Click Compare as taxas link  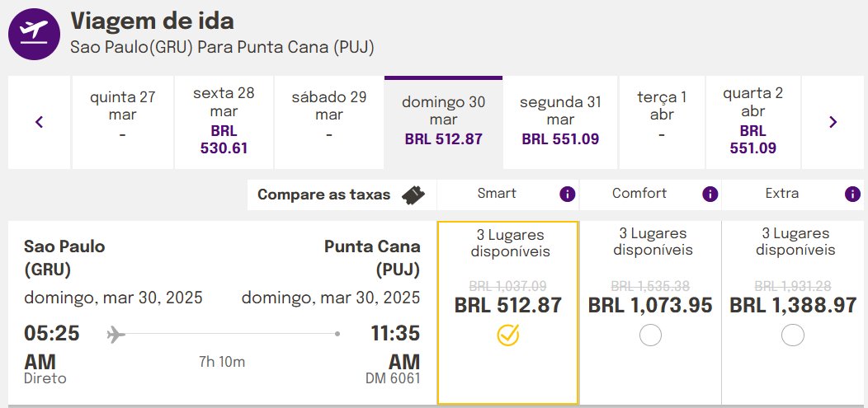click(323, 195)
